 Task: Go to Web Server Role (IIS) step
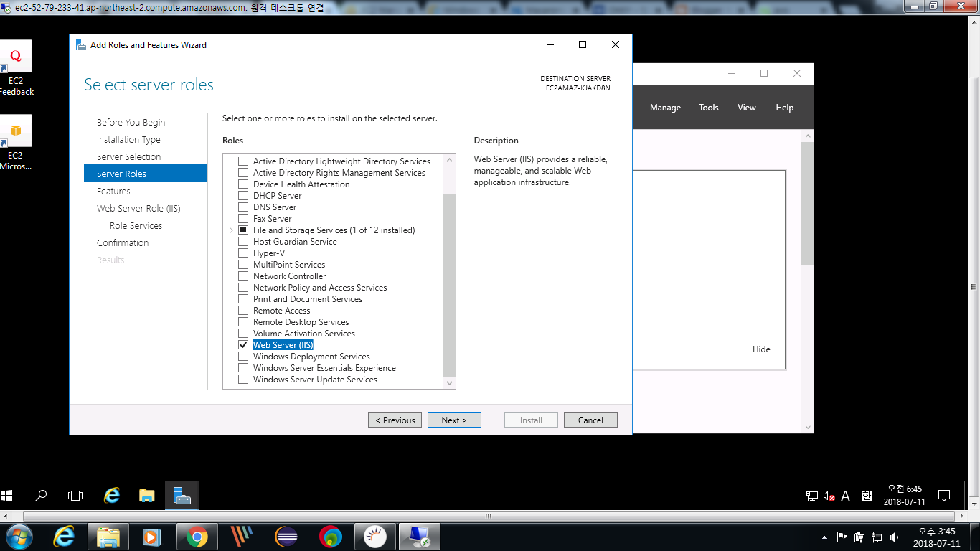pos(138,209)
